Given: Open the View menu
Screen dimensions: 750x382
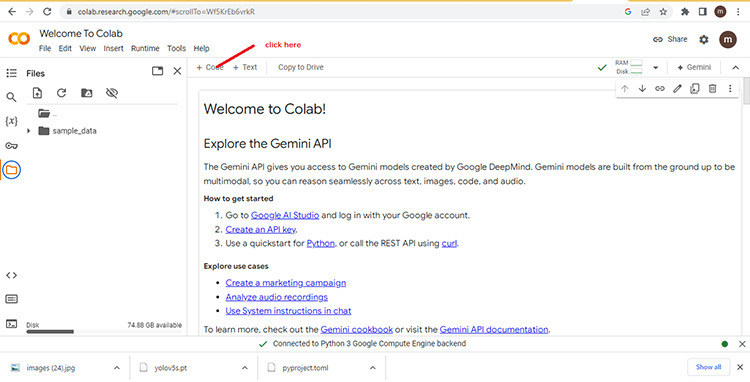Looking at the screenshot, I should pos(88,48).
